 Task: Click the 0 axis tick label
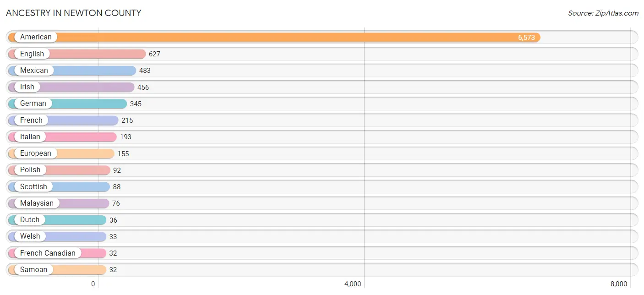click(x=93, y=284)
